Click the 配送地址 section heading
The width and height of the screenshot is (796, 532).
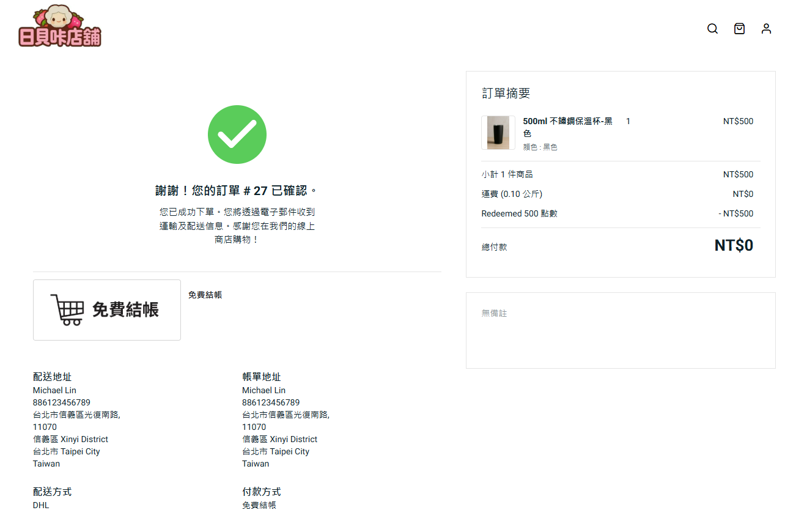[52, 377]
